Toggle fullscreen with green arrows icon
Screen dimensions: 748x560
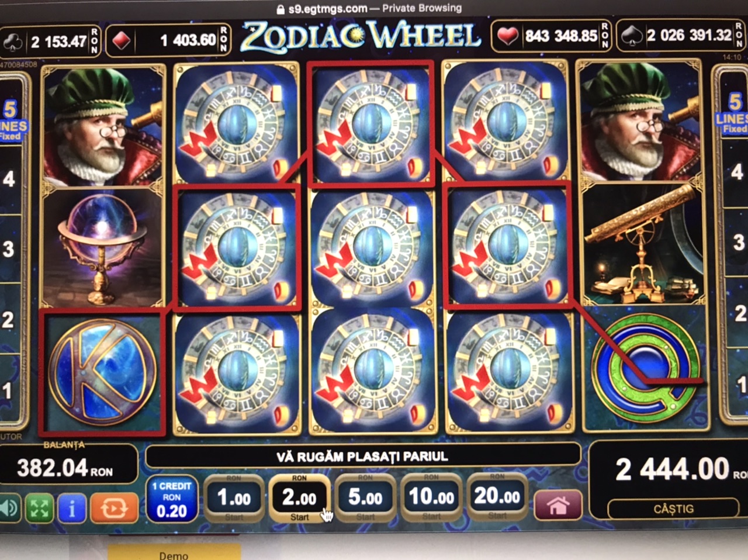tap(39, 508)
